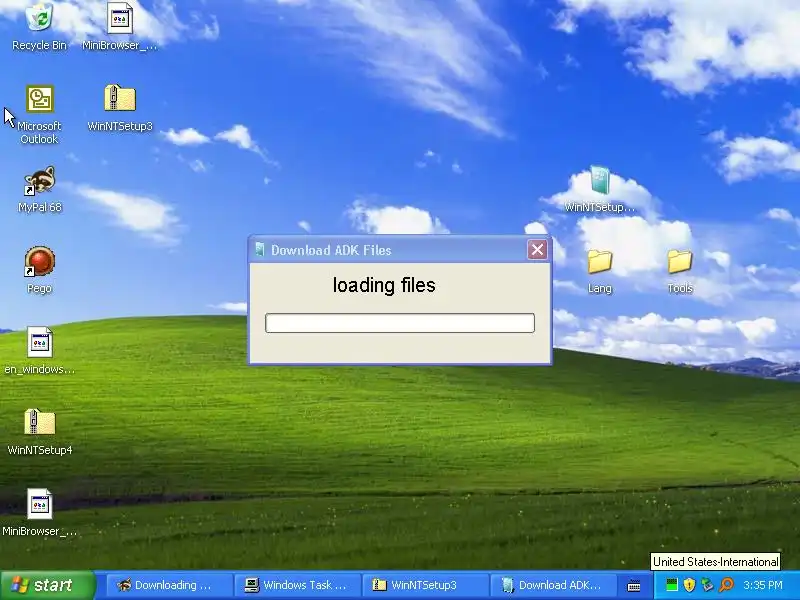Switch to Windows Task Manager taskbar button

(x=298, y=585)
